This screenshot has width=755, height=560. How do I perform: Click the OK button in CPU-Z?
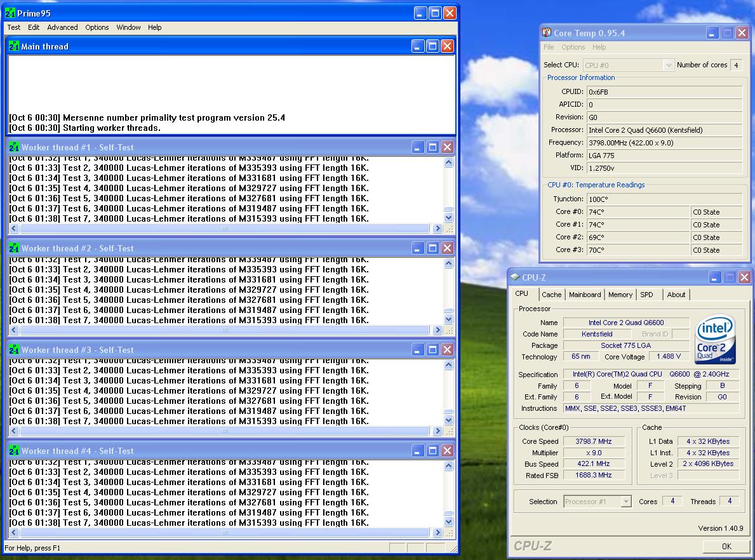[726, 546]
